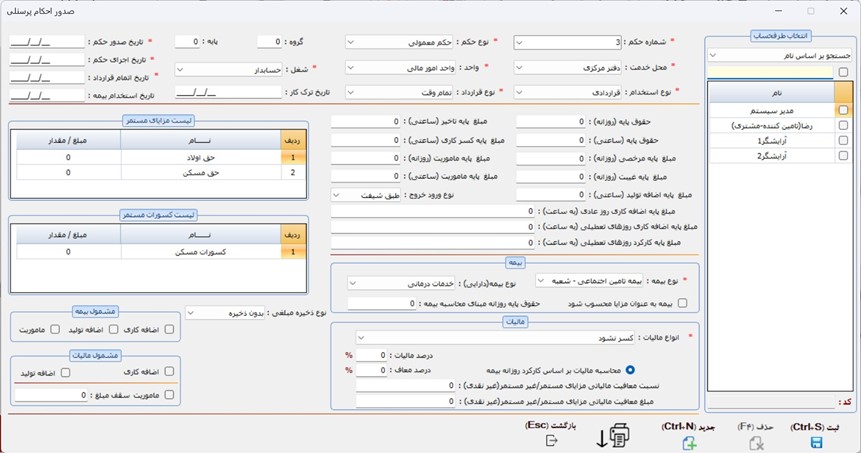This screenshot has height=453, width=861.
Task: Check the آرایشگر2 row checkbox
Action: [843, 156]
